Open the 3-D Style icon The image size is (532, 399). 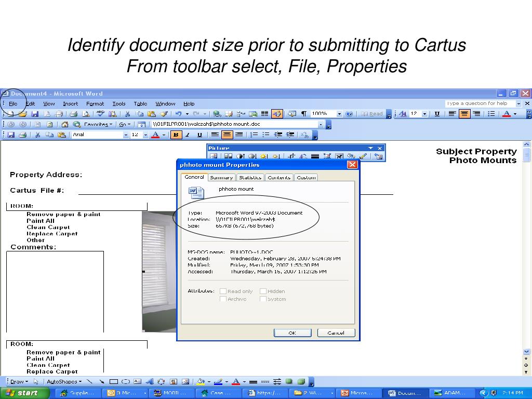[301, 382]
